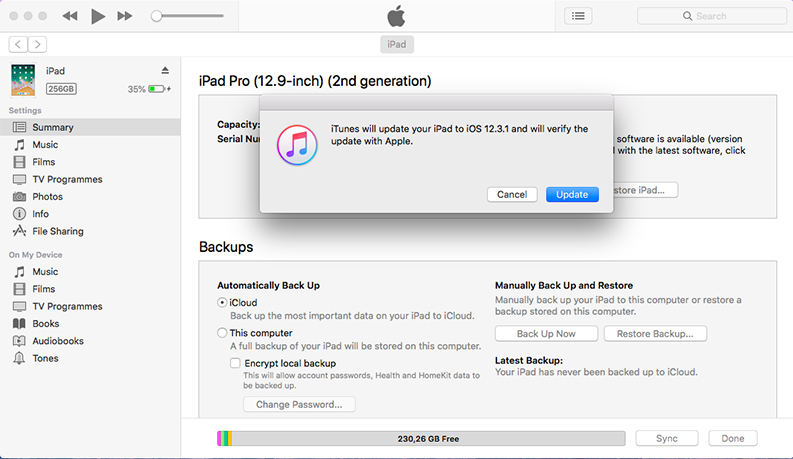Image resolution: width=793 pixels, height=459 pixels.
Task: Click Restore Backup button
Action: (655, 334)
